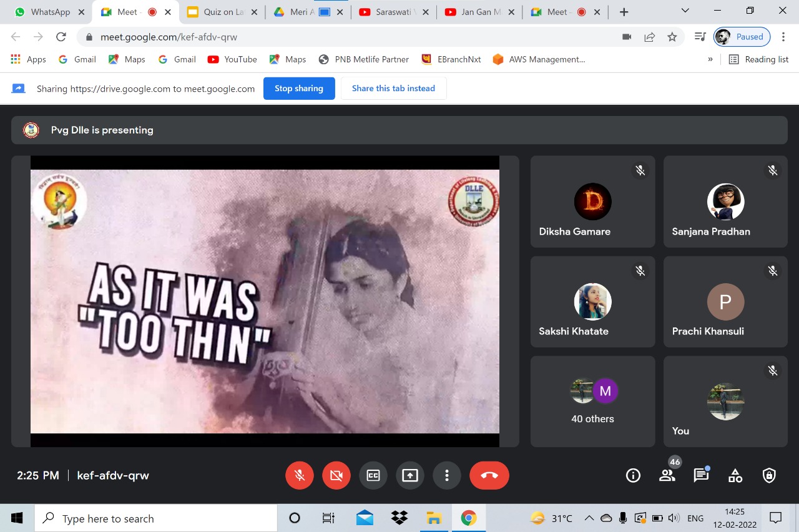The height and width of the screenshot is (532, 799).
Task: Toggle closed captions on
Action: tap(373, 476)
